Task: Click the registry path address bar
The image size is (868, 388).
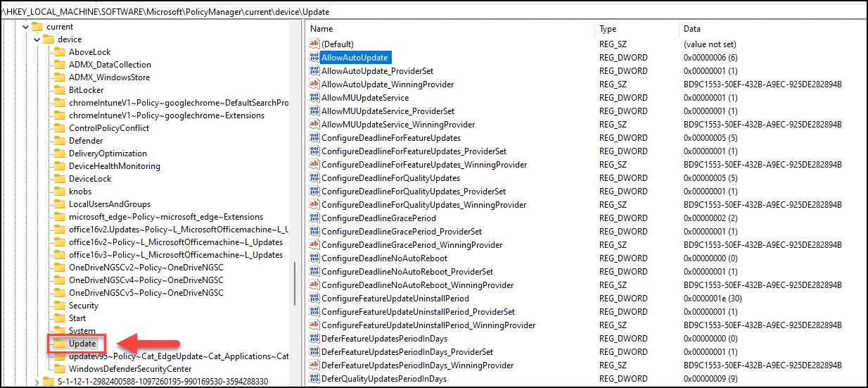Action: pos(433,12)
